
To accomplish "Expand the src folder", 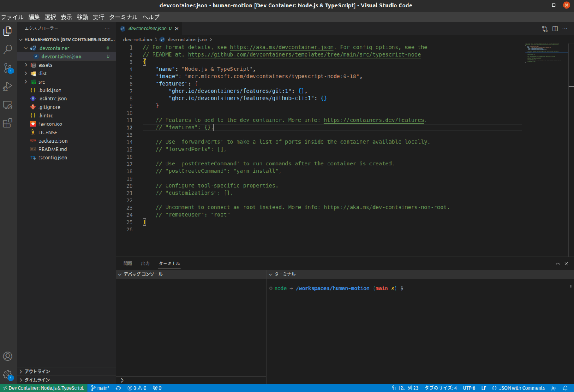I will point(66,82).
